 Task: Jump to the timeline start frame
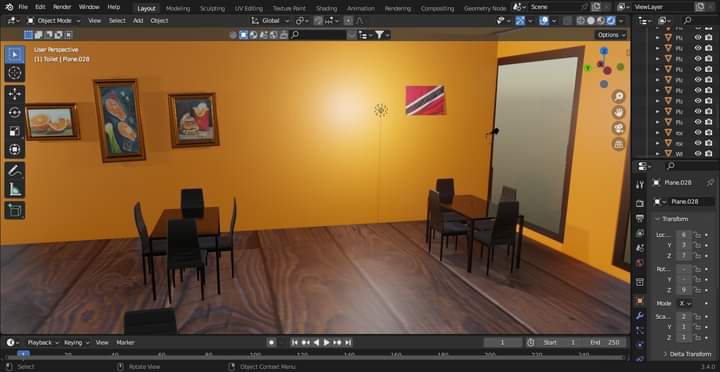click(x=295, y=343)
